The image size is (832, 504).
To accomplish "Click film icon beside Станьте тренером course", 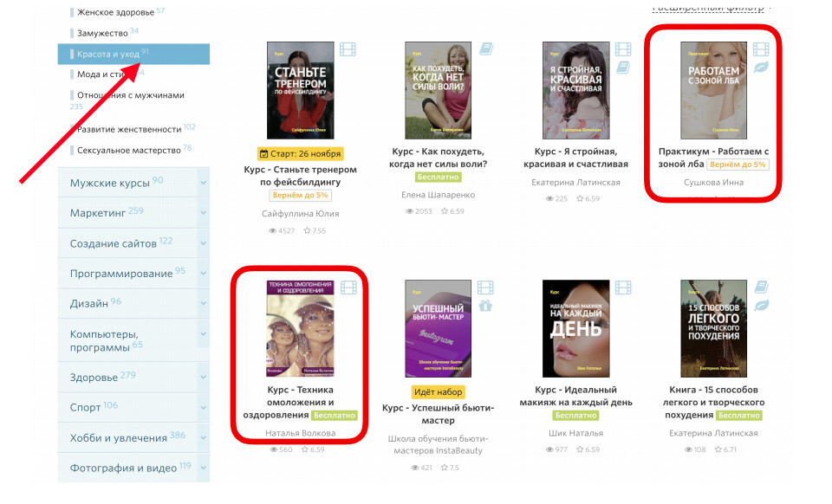I will pos(348,50).
